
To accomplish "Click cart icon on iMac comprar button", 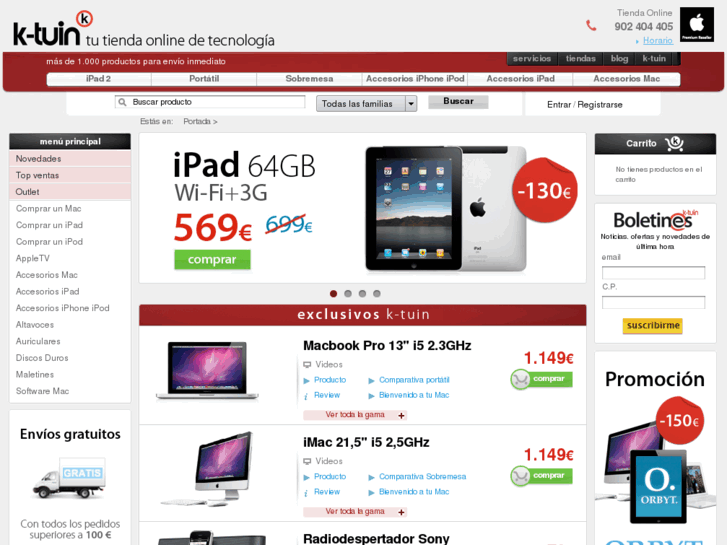I will click(520, 476).
